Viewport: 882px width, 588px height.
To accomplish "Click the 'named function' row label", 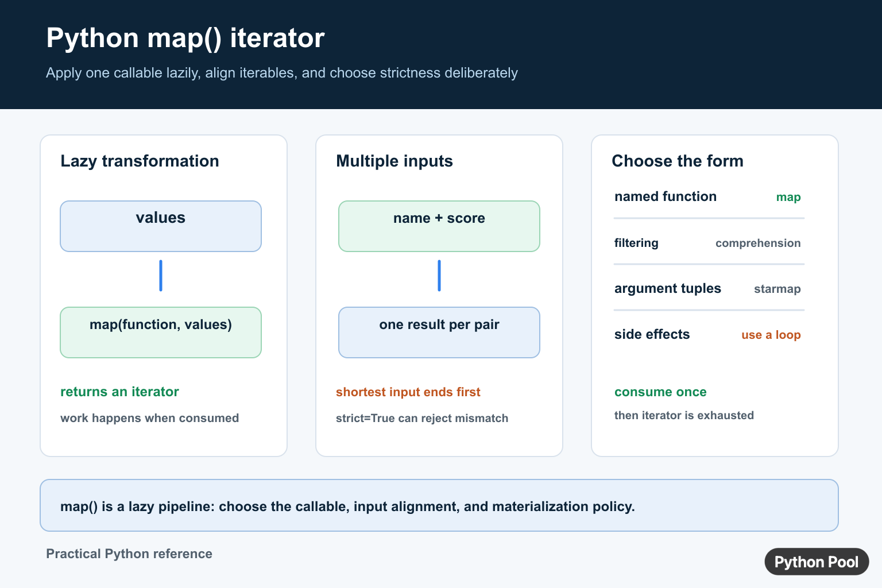I will pyautogui.click(x=666, y=196).
